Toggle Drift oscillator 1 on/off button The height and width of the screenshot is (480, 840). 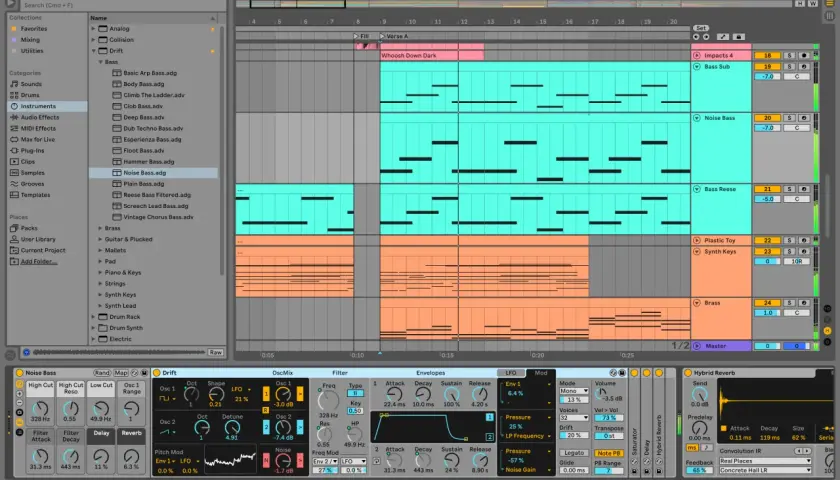pyautogui.click(x=266, y=394)
